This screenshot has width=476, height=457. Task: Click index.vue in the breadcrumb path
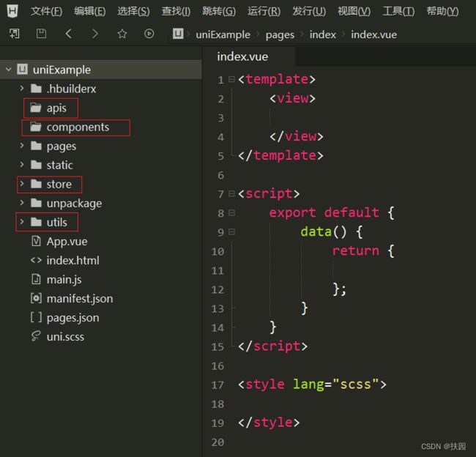coord(374,34)
